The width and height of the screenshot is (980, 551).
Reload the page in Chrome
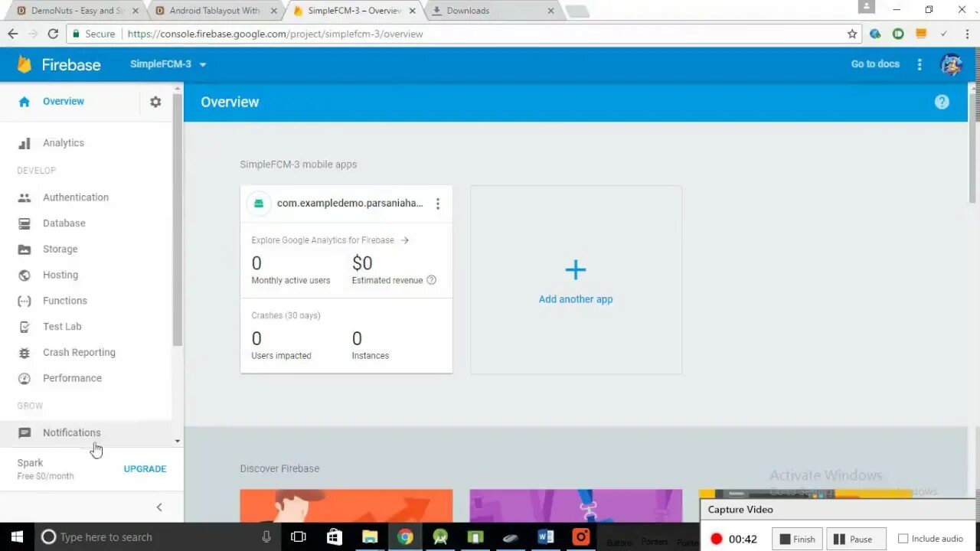point(53,34)
